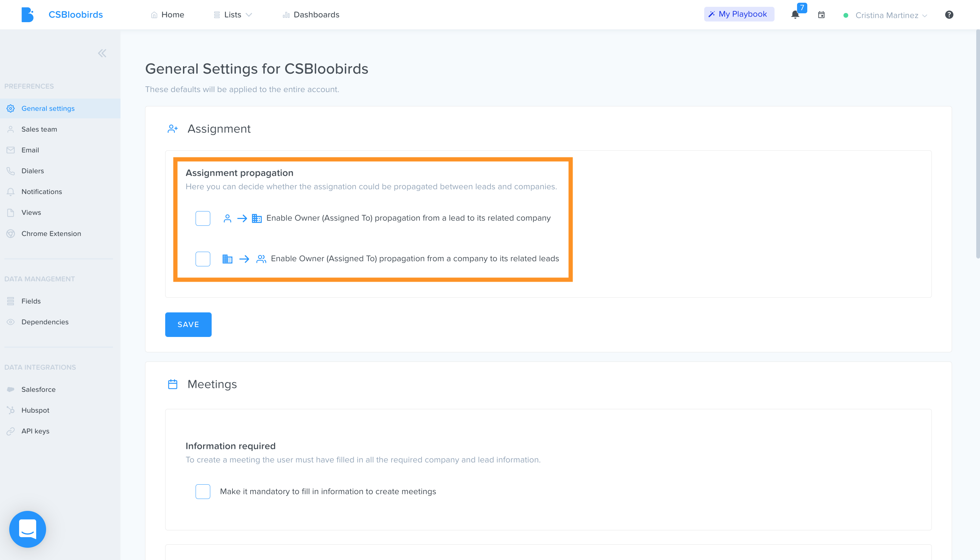Click the Information required heading
The image size is (980, 560).
pyautogui.click(x=230, y=446)
